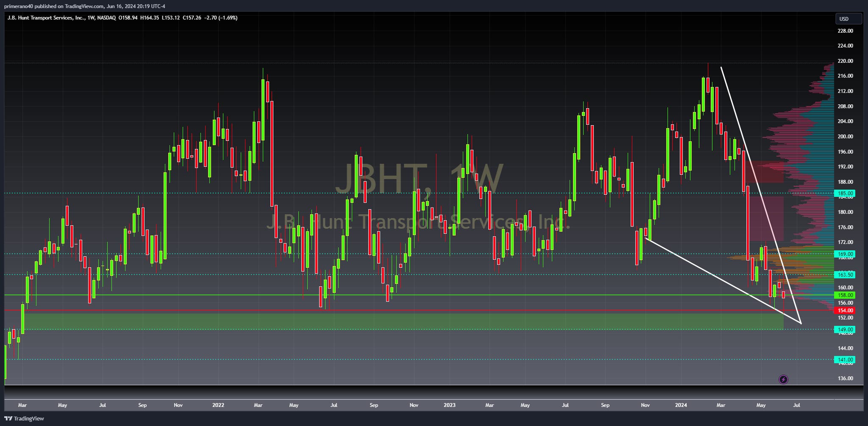Click the 220.00 price axis label
Screen dimensions: 868x426
click(846, 61)
